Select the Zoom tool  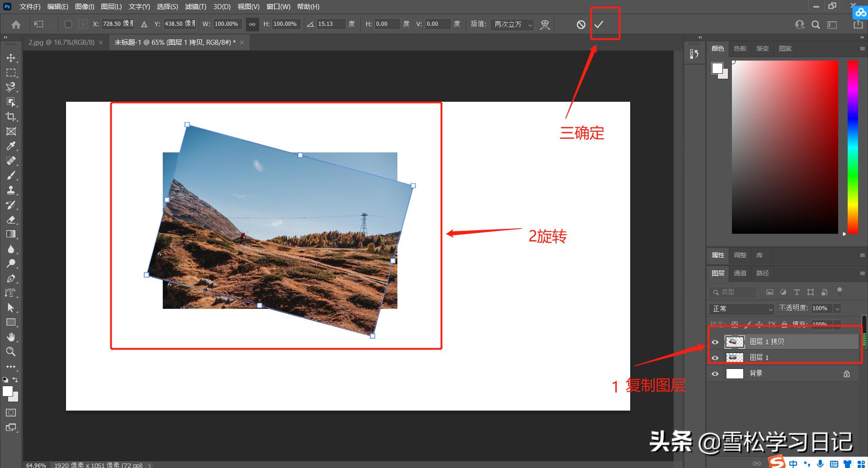pos(11,351)
